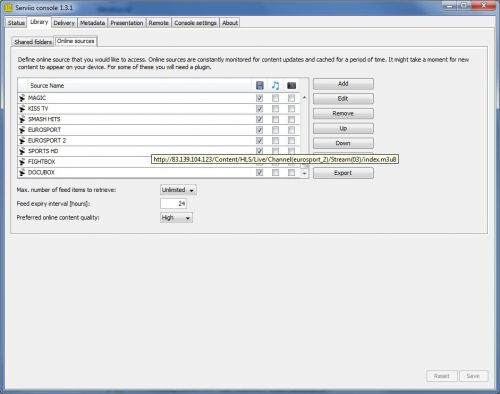
Task: Move the source Up
Action: [x=343, y=128]
